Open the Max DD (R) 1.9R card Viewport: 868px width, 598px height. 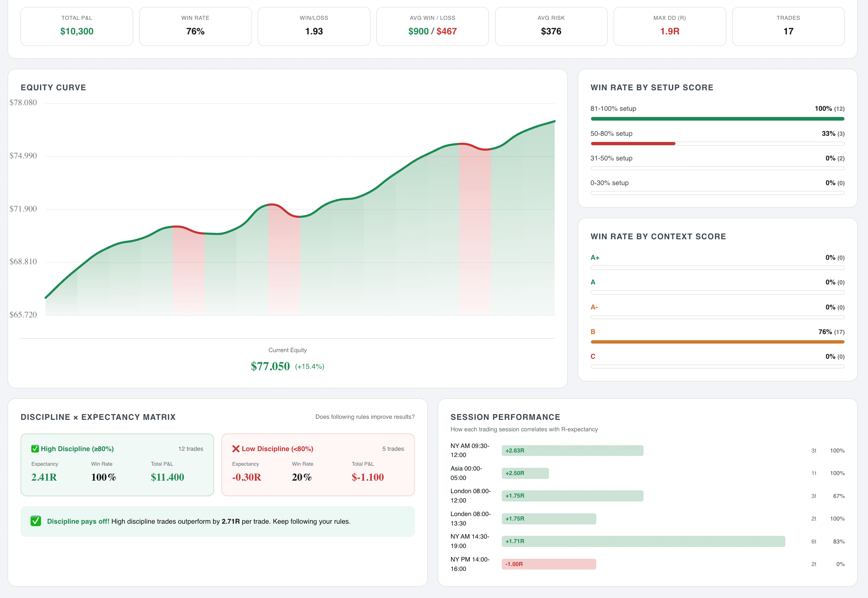click(x=670, y=27)
